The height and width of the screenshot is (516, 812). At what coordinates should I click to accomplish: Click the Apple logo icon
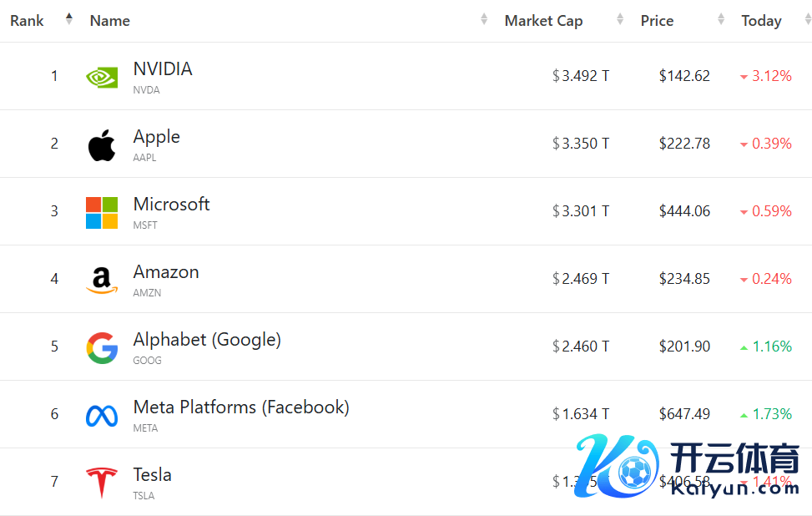point(102,144)
